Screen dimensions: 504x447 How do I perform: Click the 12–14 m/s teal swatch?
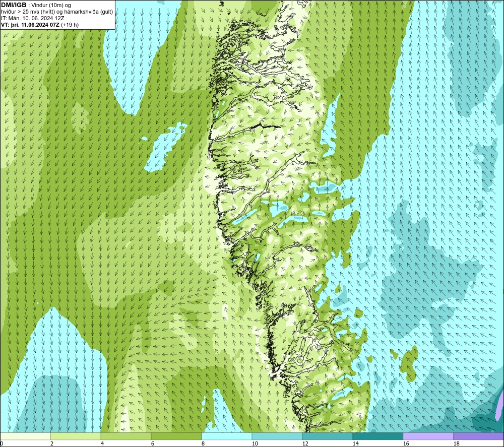point(327,436)
